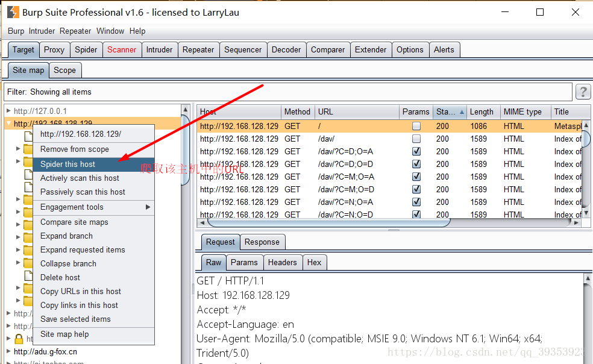Screen dimensions: 593x364
Task: Switch to the Scope sub-tab
Action: (x=64, y=70)
